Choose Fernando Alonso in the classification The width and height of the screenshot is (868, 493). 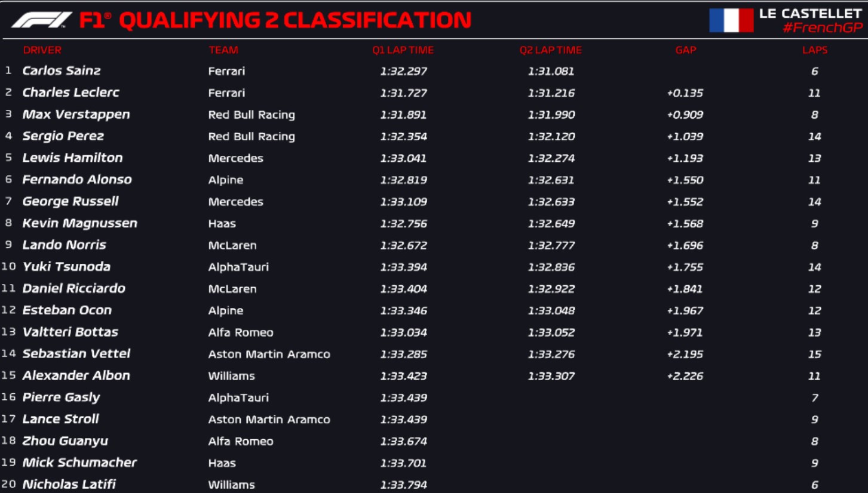click(x=77, y=180)
